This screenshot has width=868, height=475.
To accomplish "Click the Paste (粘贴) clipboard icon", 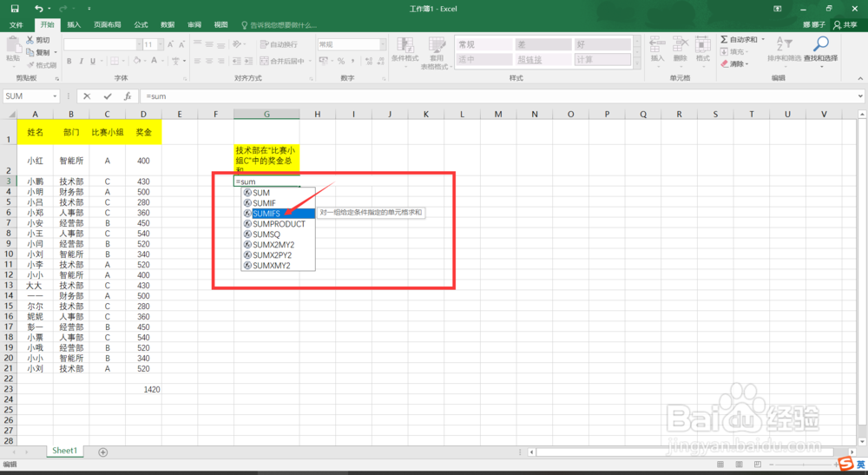I will pyautogui.click(x=13, y=45).
